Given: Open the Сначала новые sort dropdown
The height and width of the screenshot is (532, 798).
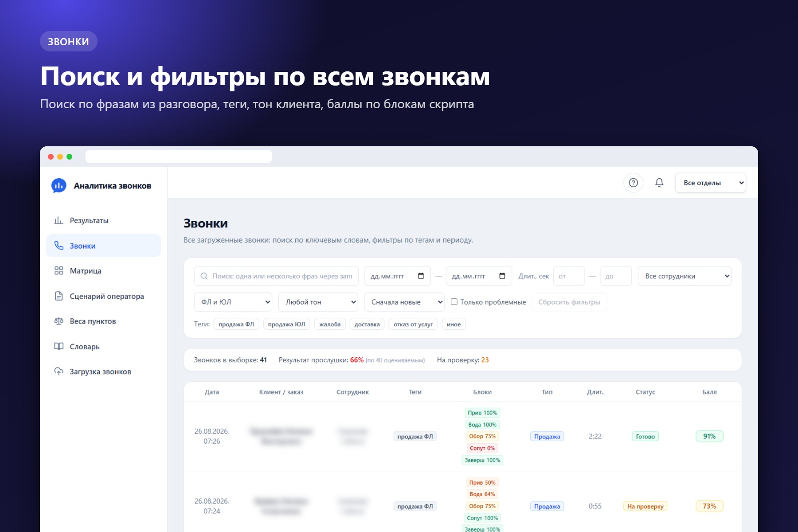Looking at the screenshot, I should tap(404, 302).
